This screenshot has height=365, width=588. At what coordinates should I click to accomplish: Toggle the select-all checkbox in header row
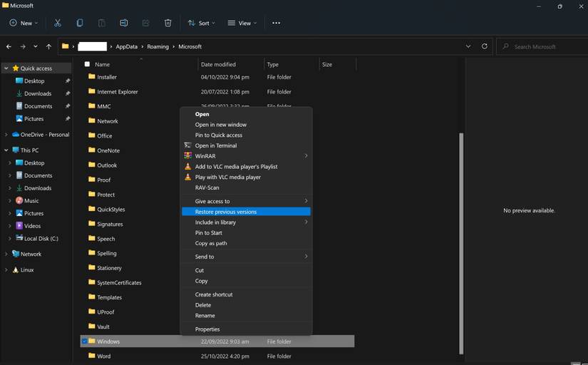[x=87, y=64]
